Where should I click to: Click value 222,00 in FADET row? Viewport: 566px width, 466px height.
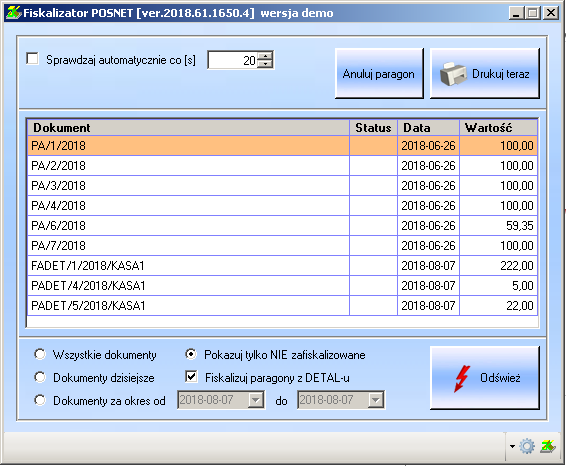(x=517, y=266)
